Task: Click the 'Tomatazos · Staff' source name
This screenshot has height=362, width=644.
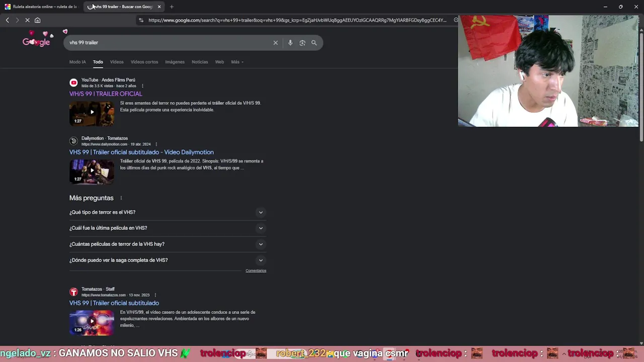Action: 98,289
